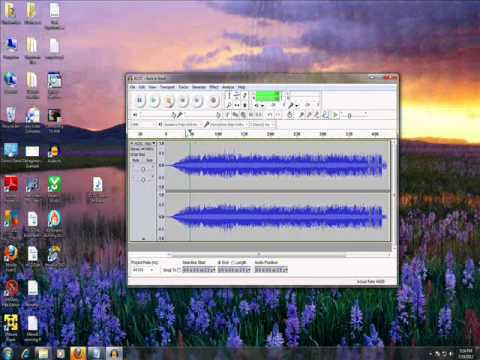The width and height of the screenshot is (480, 360).
Task: Click the green output level meter
Action: tap(268, 96)
